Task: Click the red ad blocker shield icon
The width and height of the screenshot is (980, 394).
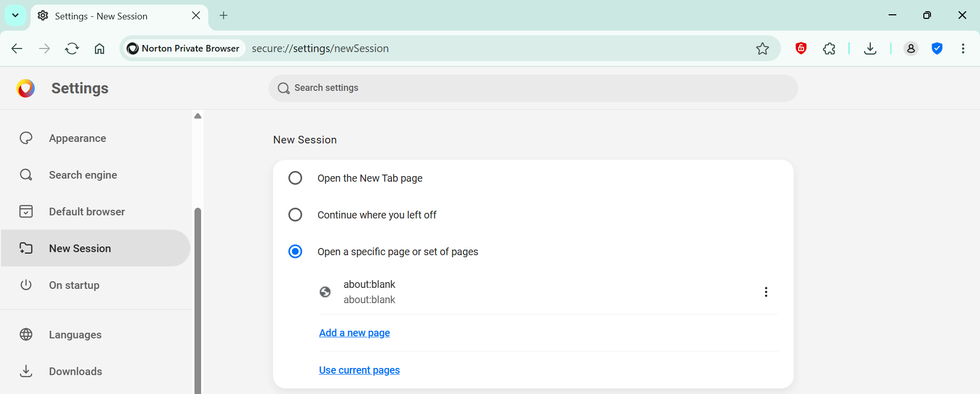Action: point(801,48)
